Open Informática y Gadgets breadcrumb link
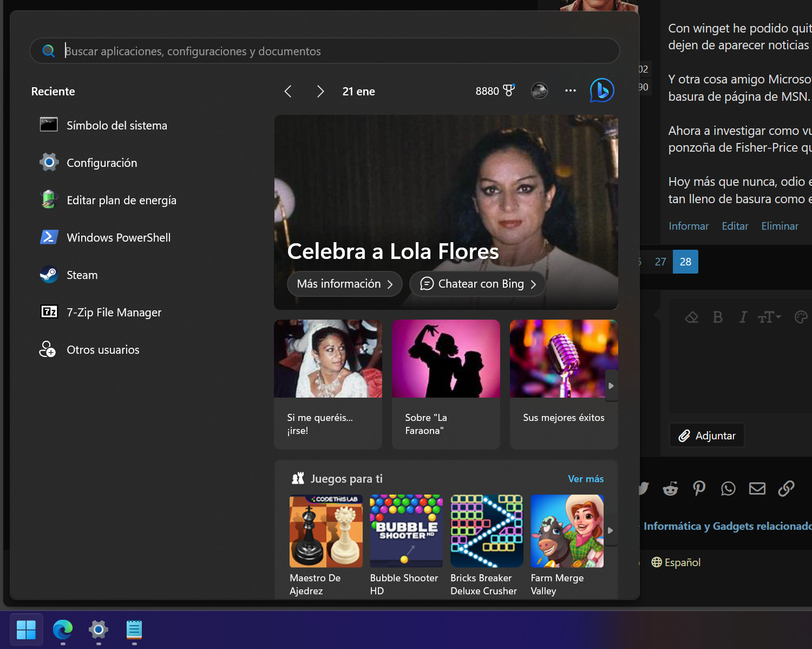Screen dimensions: 812x649 tap(727, 526)
